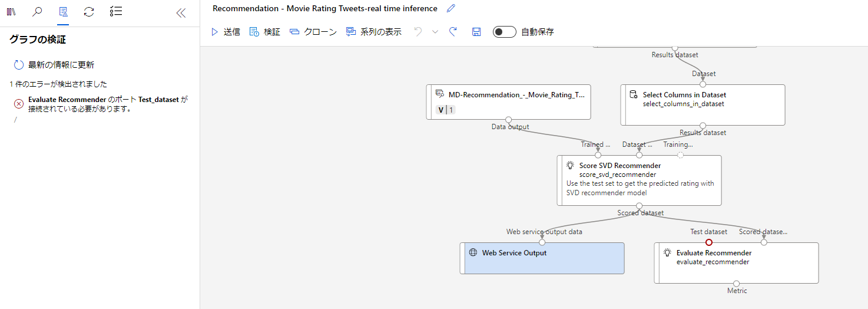Select the Evaluate Recommender error message
Image resolution: width=868 pixels, height=309 pixels.
tap(103, 104)
